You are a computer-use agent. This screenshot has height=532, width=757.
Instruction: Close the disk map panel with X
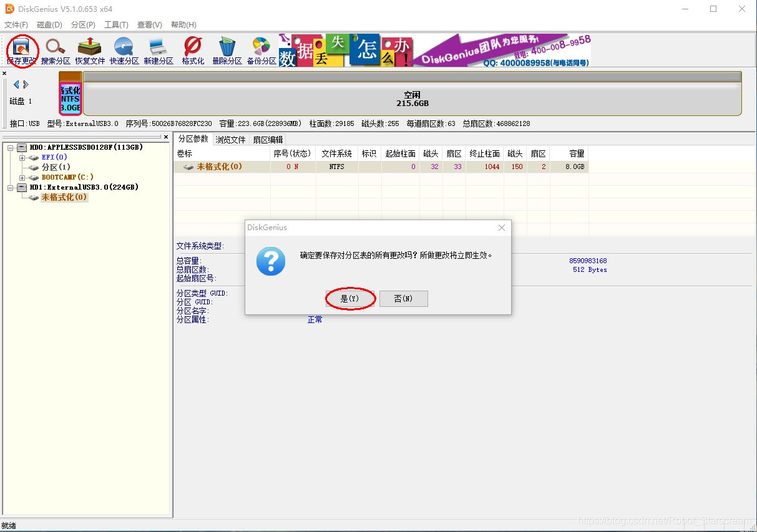point(4,74)
